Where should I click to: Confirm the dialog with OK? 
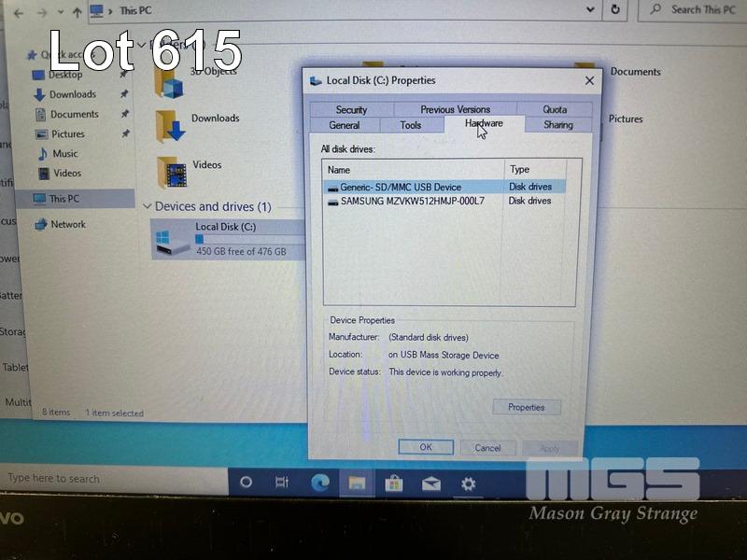click(425, 447)
